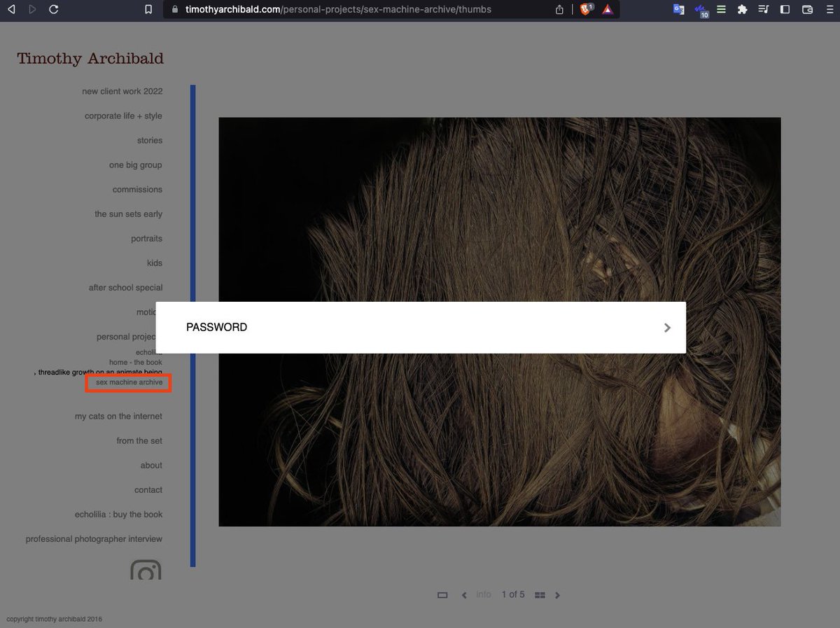Click the 'my cats on the internet' link
The width and height of the screenshot is (840, 628).
[118, 417]
